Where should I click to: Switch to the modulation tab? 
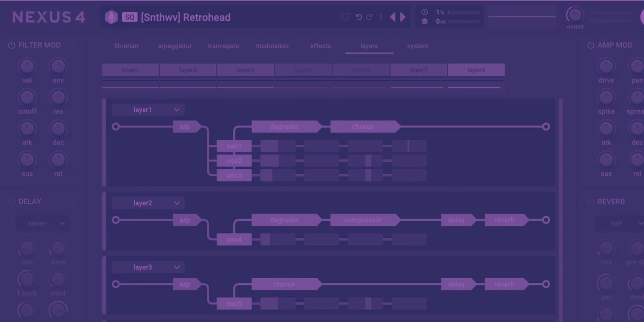272,46
